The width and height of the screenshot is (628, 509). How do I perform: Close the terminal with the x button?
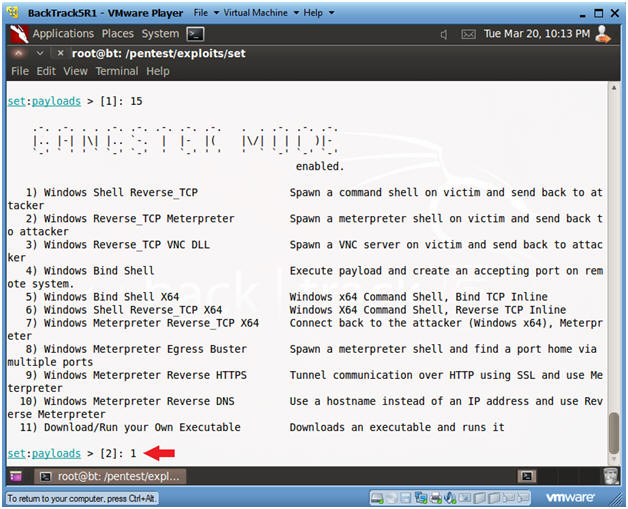point(60,53)
